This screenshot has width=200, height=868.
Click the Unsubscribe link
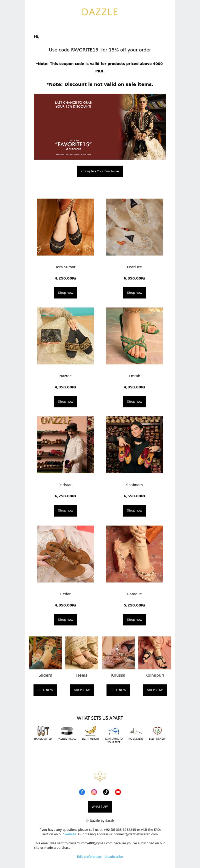tap(114, 857)
